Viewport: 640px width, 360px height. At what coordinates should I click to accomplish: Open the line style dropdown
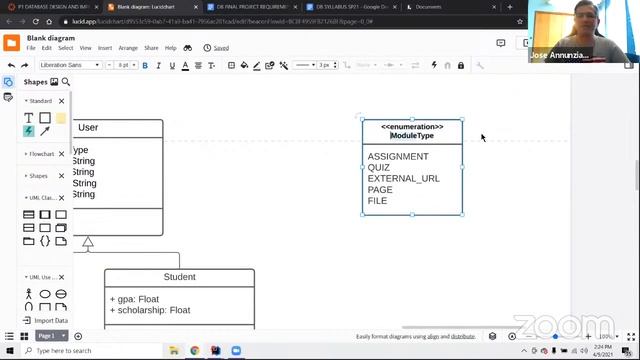pyautogui.click(x=305, y=65)
